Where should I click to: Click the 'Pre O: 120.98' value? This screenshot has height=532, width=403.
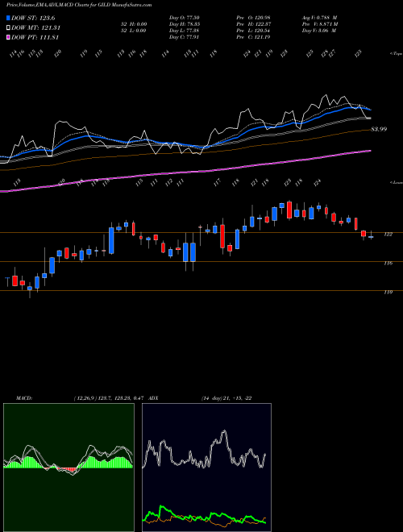coord(253,18)
